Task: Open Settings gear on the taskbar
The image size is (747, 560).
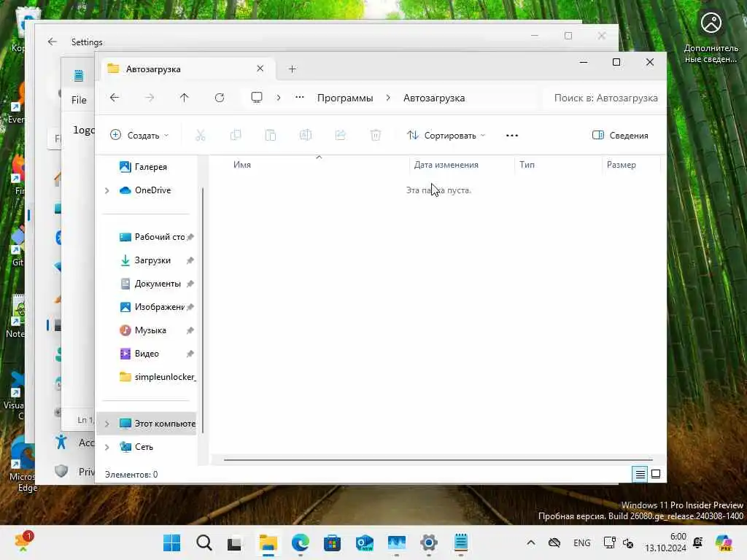Action: 429,542
